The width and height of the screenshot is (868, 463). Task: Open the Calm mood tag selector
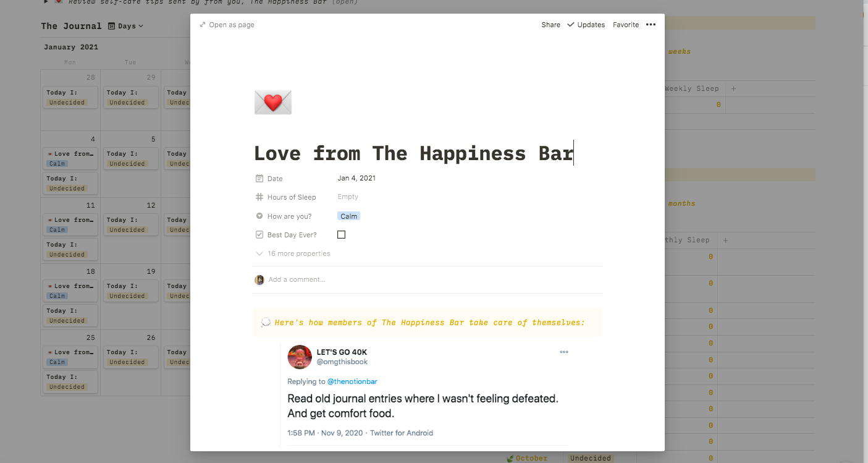[348, 216]
